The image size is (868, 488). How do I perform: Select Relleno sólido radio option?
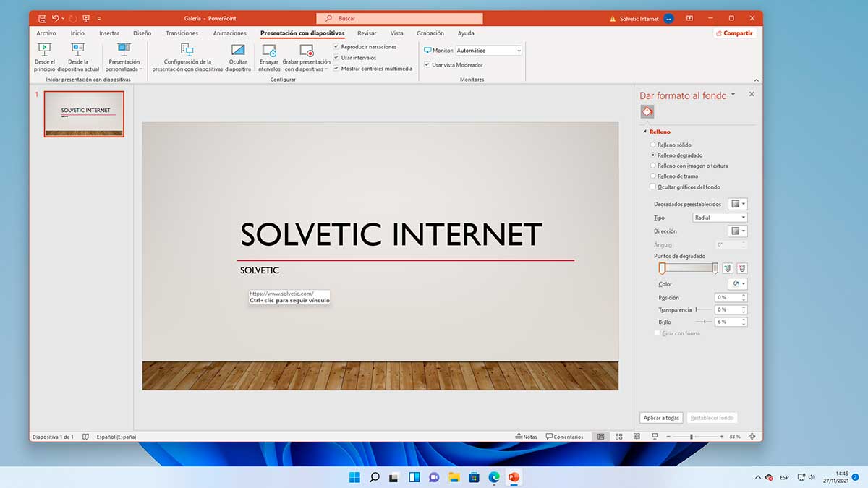653,145
